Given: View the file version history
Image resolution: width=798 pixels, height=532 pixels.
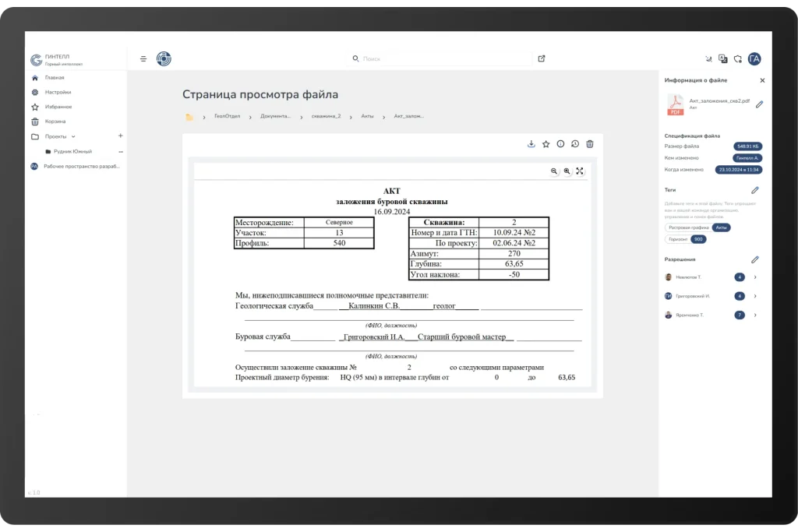Looking at the screenshot, I should (574, 143).
